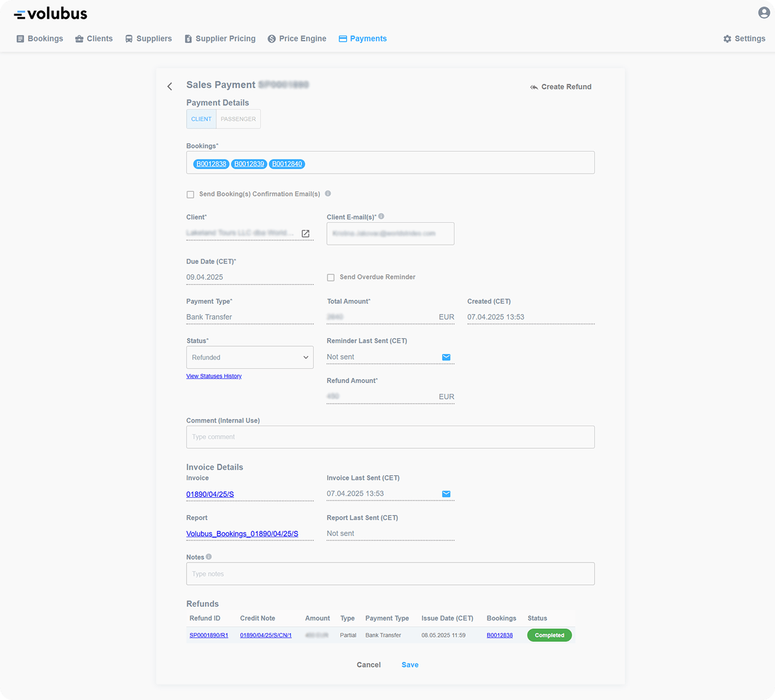Open View Statuses History link
The width and height of the screenshot is (775, 700).
214,376
